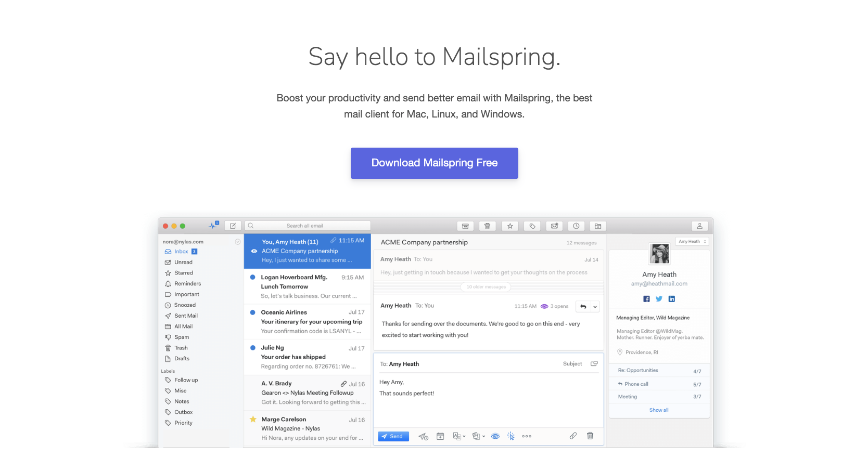Screen dimensions: 868x471
Task: Toggle read receipt tracking in the composer
Action: point(495,436)
